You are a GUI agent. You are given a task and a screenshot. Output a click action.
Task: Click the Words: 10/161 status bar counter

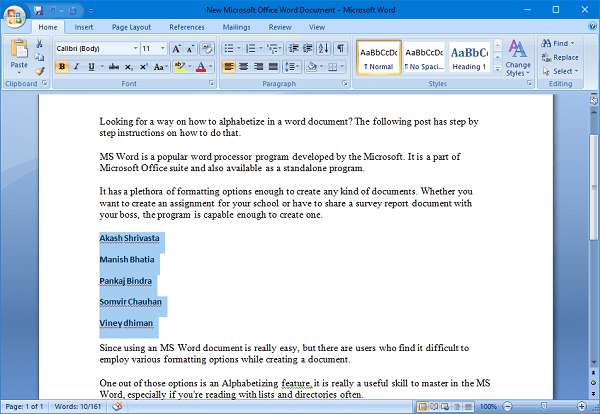point(78,406)
